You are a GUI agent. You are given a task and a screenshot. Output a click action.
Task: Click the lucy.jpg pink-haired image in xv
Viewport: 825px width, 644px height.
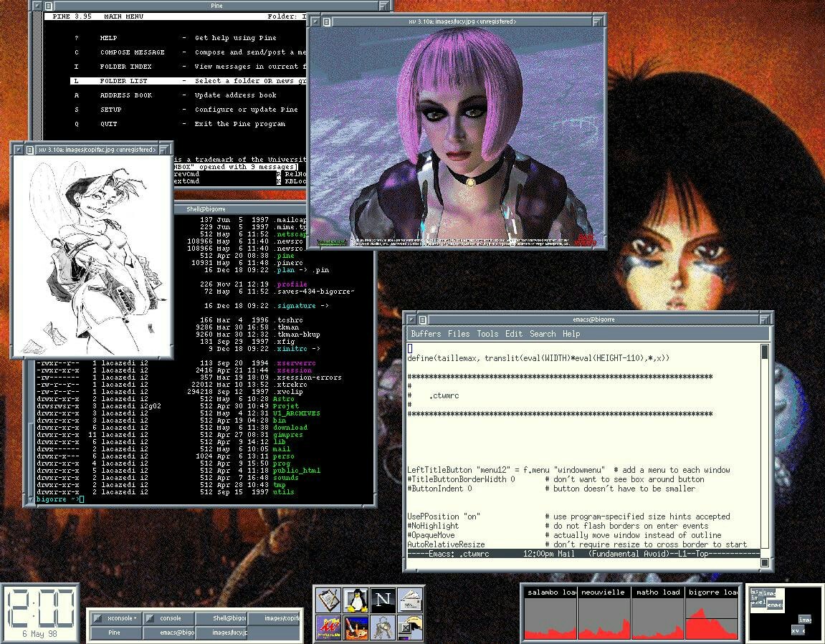456,137
